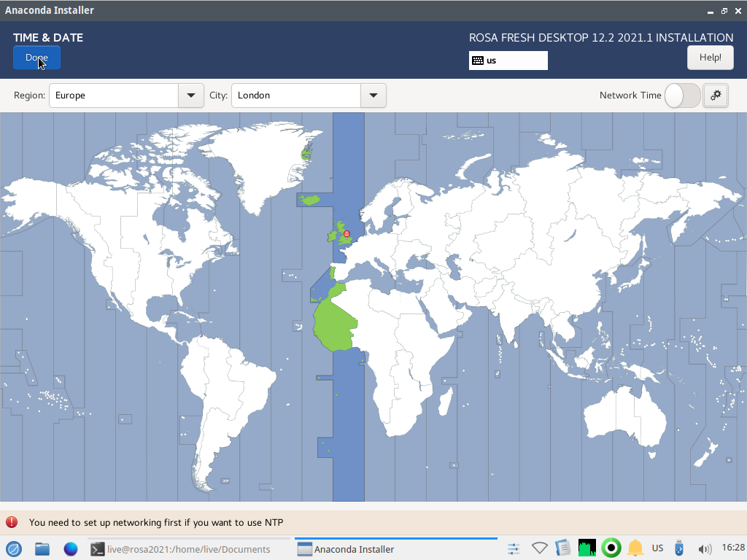Viewport: 747px width, 560px height.
Task: Open the Help! dialog
Action: coord(710,58)
